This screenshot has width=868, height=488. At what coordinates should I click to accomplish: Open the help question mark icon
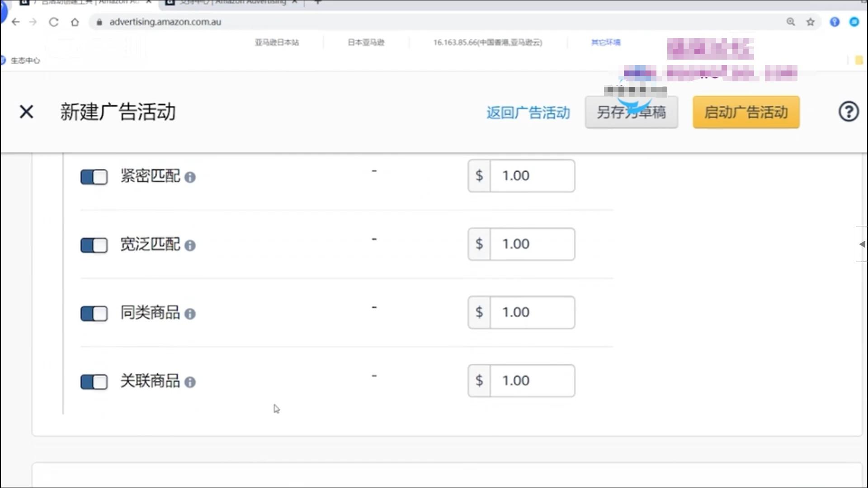click(x=849, y=112)
